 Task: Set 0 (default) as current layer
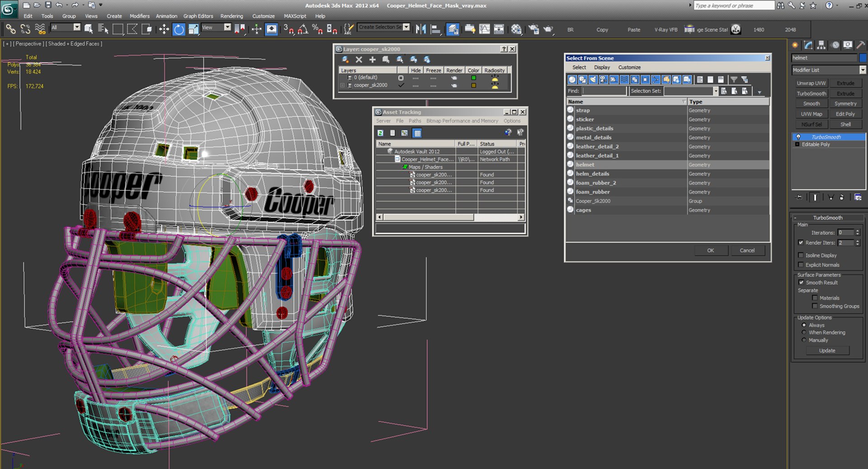tap(401, 78)
